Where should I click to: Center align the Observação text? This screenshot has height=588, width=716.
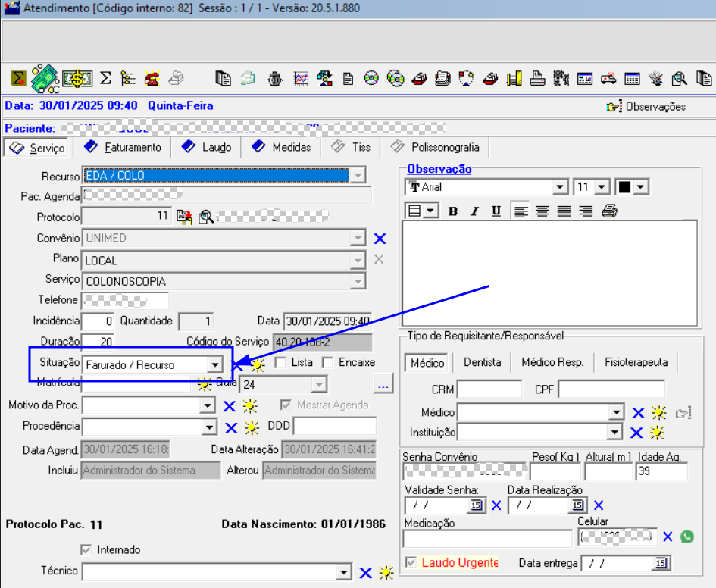542,211
